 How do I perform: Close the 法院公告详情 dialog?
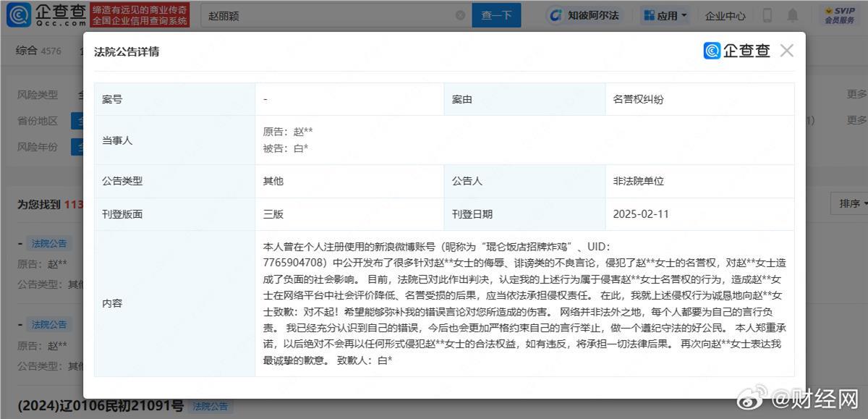tap(787, 51)
